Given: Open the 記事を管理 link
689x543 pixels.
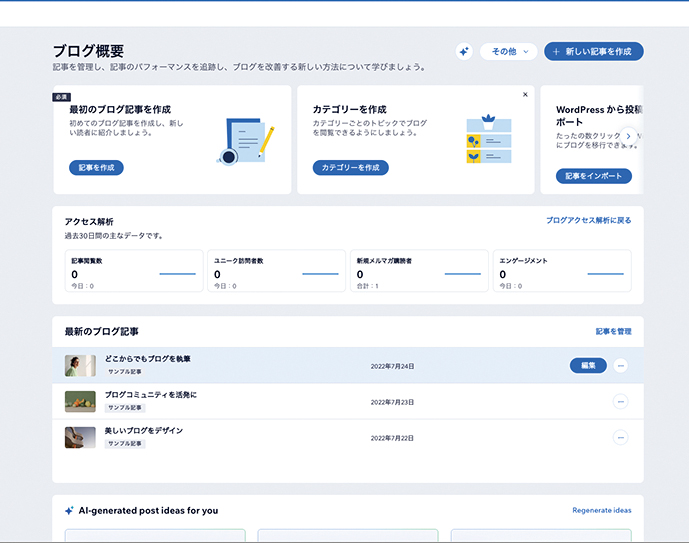Looking at the screenshot, I should pos(613,331).
